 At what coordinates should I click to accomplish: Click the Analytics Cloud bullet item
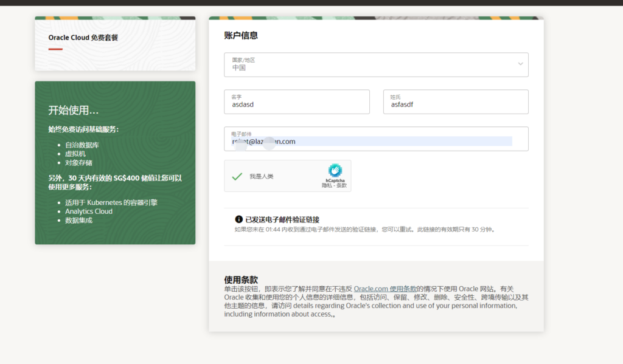click(88, 211)
